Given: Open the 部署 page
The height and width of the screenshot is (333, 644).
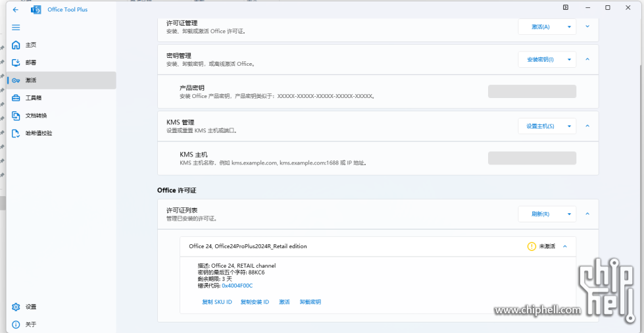Looking at the screenshot, I should coord(61,63).
